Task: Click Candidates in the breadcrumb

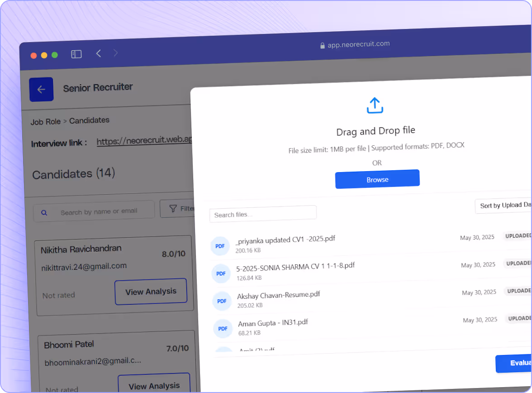Action: tap(89, 120)
